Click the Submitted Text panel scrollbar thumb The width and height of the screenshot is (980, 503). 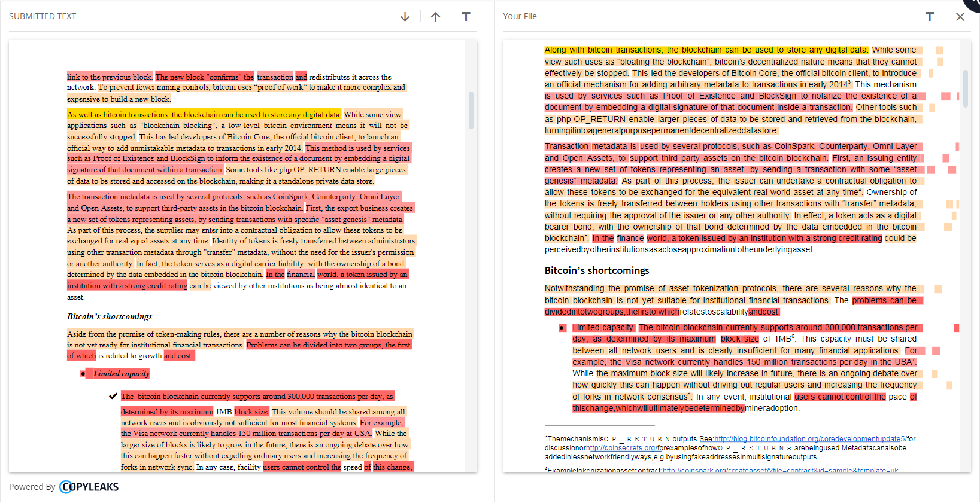pyautogui.click(x=471, y=110)
